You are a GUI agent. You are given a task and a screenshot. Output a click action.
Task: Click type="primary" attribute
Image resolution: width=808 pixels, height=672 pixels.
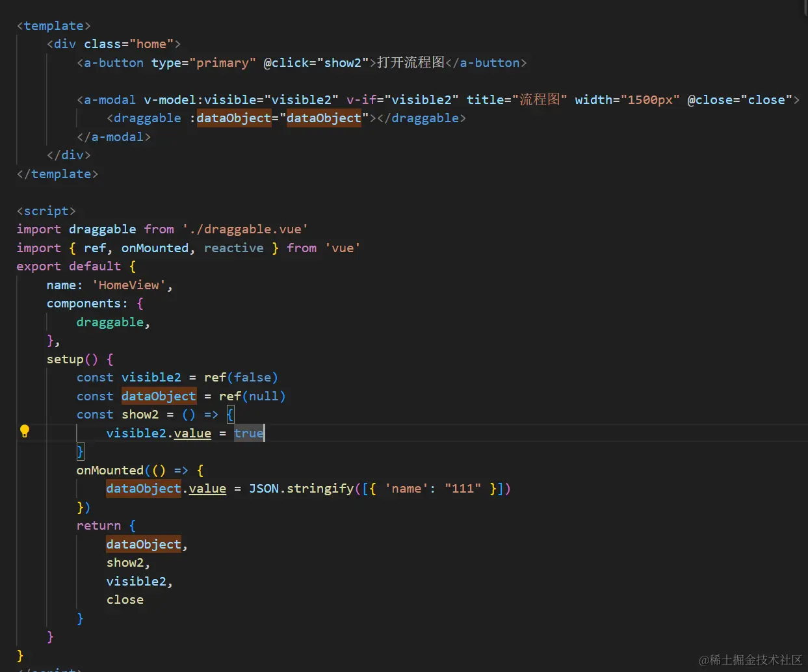[x=203, y=63]
